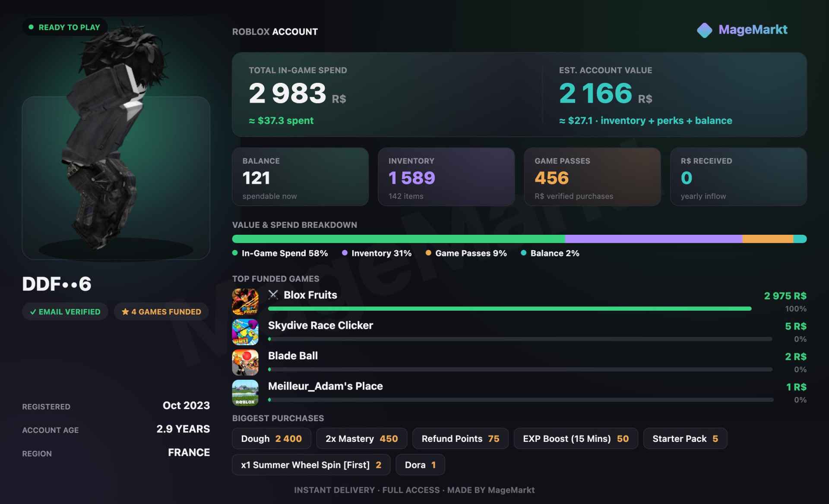The height and width of the screenshot is (504, 829).
Task: Open the Blade Ball game thumbnail
Action: [245, 362]
